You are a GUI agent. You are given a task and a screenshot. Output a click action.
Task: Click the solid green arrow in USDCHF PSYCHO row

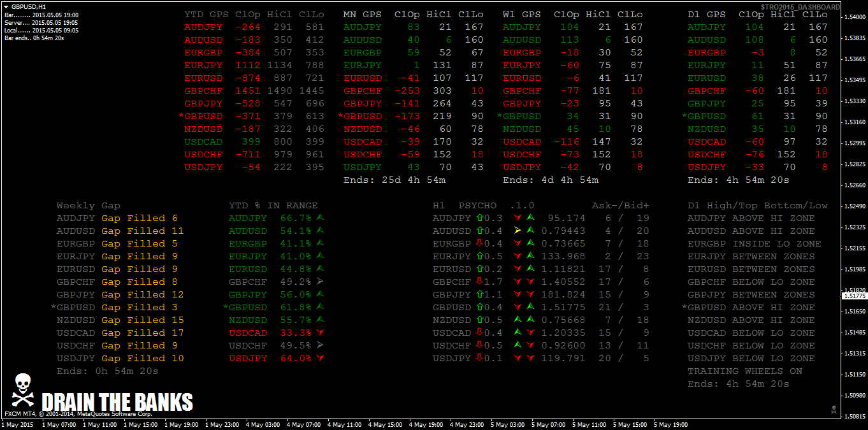(x=517, y=345)
